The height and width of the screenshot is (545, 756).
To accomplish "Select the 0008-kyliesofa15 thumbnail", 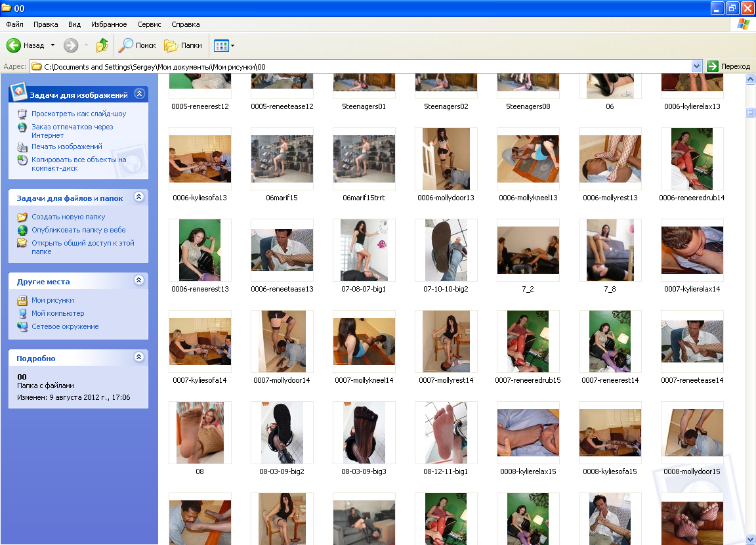I will (x=610, y=432).
